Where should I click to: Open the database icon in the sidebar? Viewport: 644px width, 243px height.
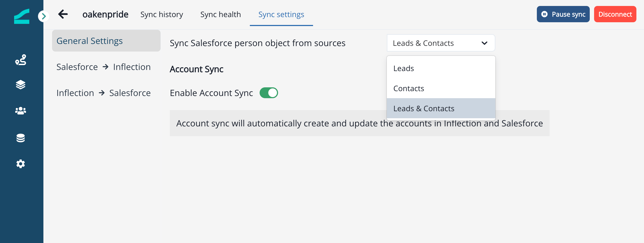pos(21,138)
